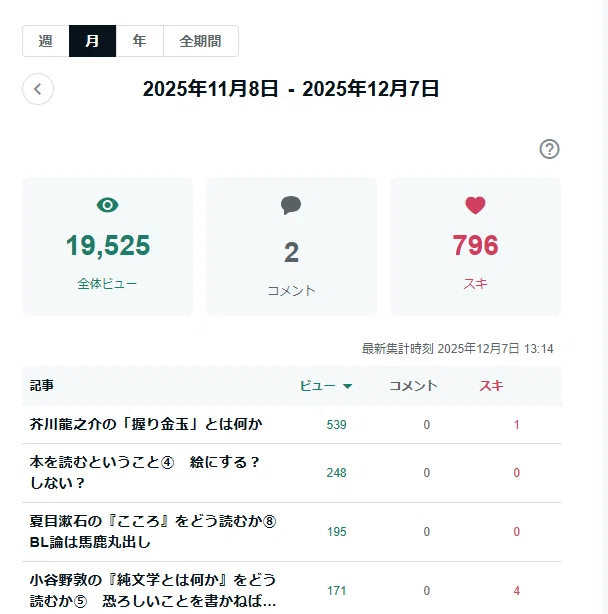Switch to the 週 tab
This screenshot has height=614, width=608.
pyautogui.click(x=46, y=41)
